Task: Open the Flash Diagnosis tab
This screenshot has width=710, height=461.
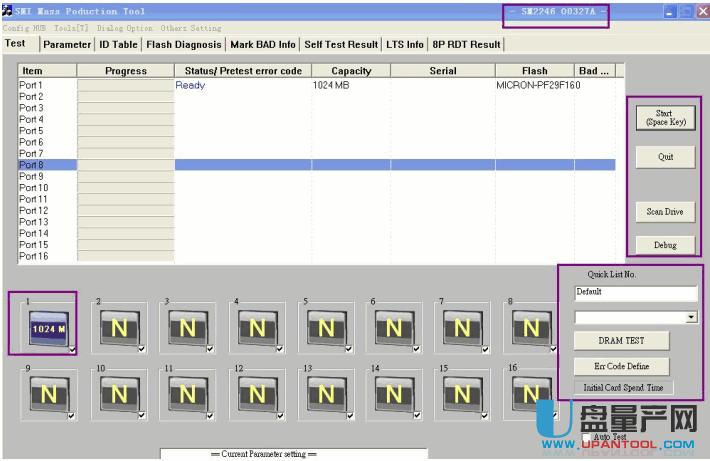Action: [x=184, y=44]
